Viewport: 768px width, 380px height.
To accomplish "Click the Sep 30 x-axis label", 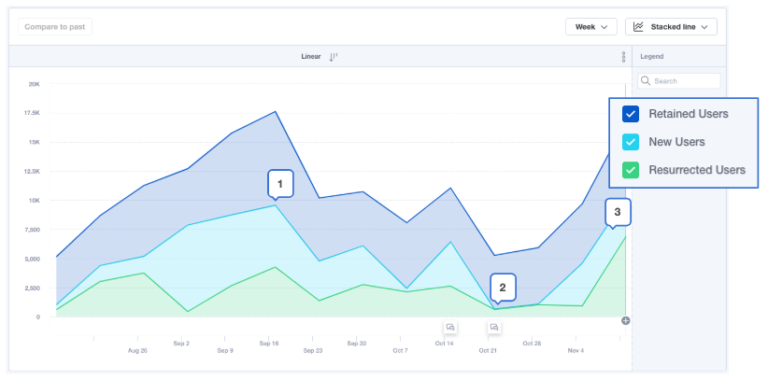I will [x=357, y=344].
